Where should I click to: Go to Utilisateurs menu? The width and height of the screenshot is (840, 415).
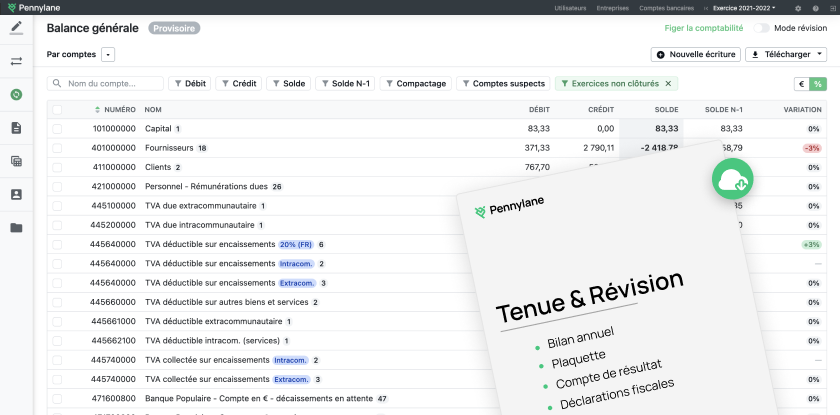[x=571, y=8]
